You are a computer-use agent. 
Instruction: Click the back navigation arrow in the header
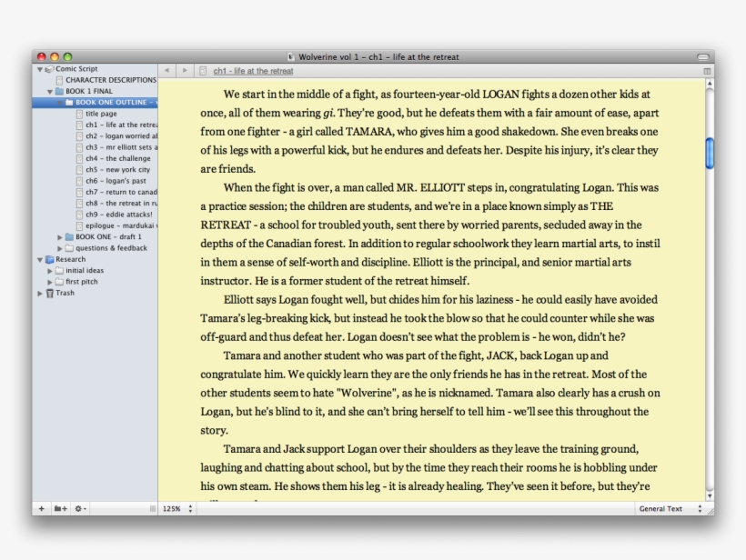tap(167, 69)
